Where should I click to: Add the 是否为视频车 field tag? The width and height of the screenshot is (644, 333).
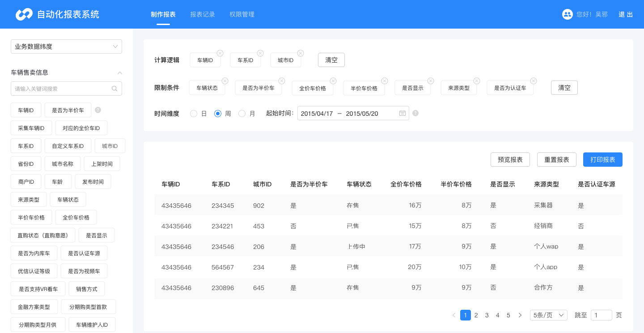point(84,271)
